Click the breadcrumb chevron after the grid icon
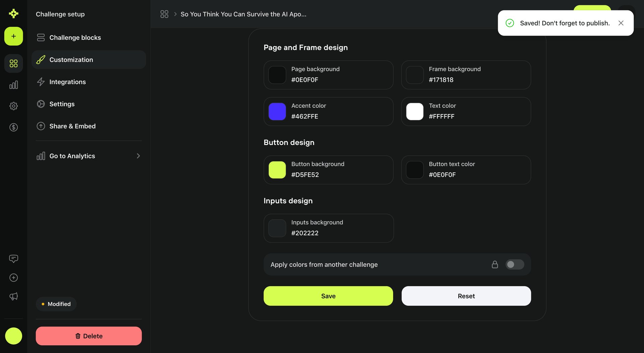This screenshot has width=644, height=353. click(x=175, y=14)
